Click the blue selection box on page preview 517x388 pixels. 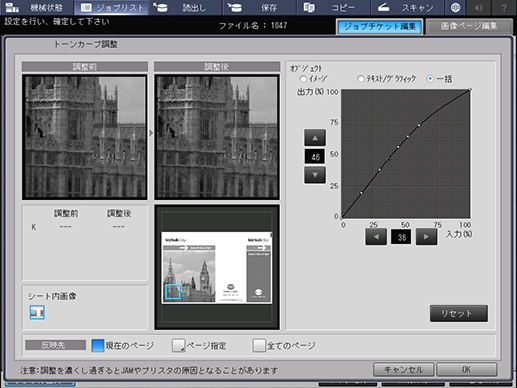(173, 292)
